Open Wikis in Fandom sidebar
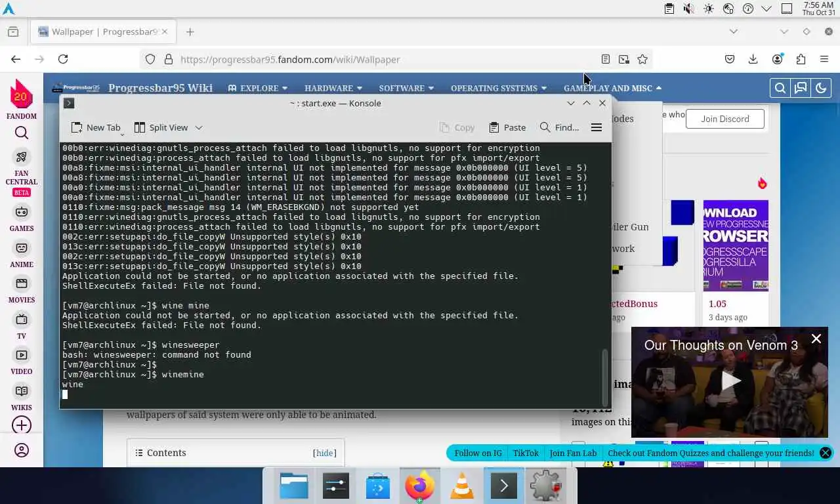 [22, 398]
